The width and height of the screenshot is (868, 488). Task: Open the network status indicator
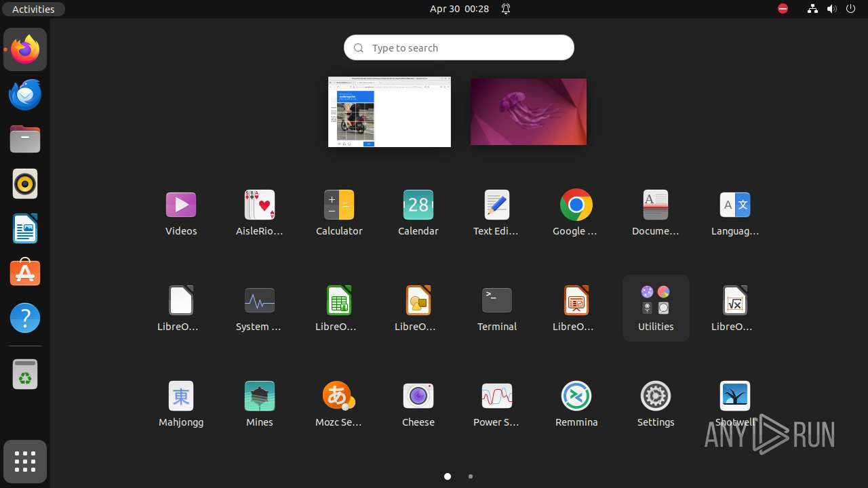pos(812,9)
